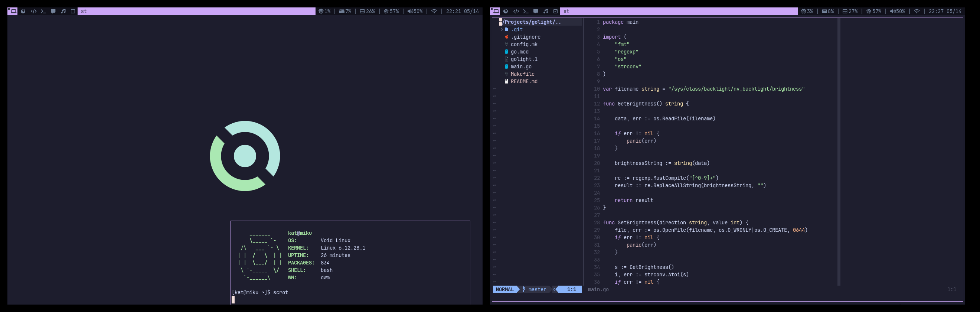The image size is (980, 312).
Task: Place cursor on 'package main' line
Action: 621,22
